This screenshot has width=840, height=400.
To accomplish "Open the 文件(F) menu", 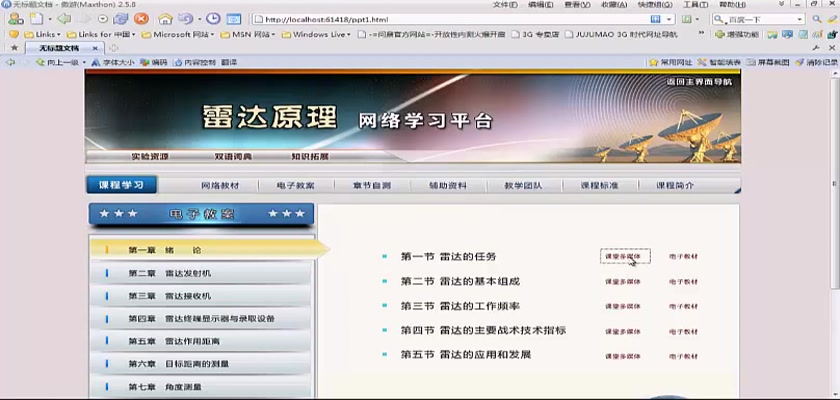I will pos(505,4).
